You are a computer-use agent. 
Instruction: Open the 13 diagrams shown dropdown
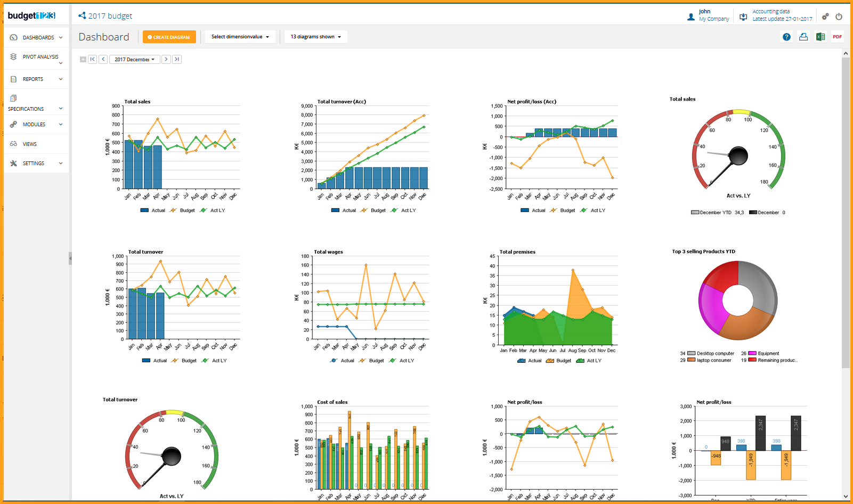tap(315, 37)
